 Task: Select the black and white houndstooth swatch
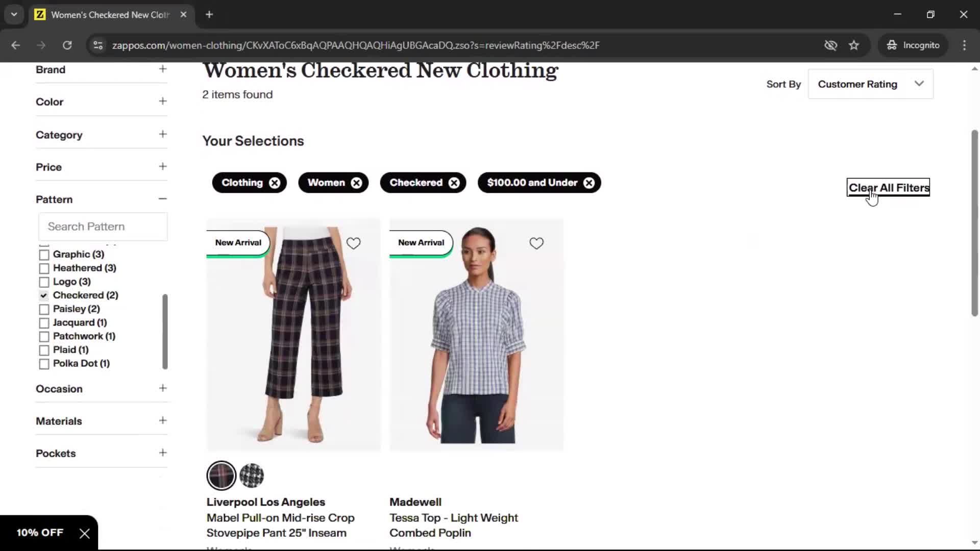coord(252,475)
